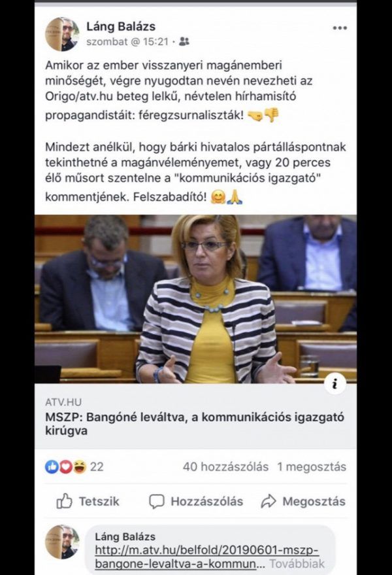Viewport: 392px width, 575px height.
Task: Open the laughing reaction icon
Action: tap(80, 466)
